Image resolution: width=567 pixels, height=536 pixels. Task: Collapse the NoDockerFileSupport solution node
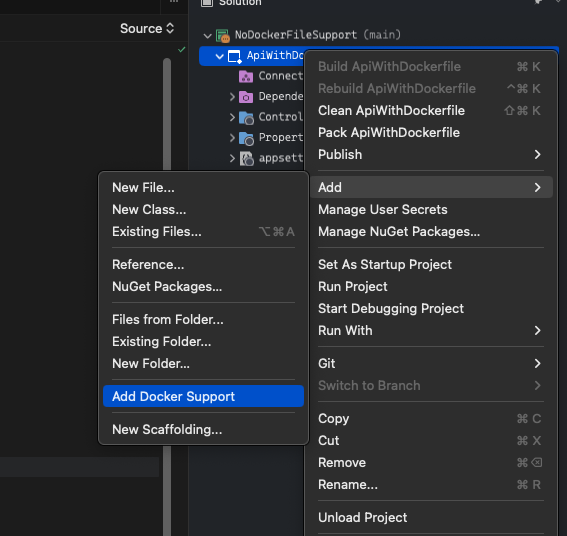tap(208, 36)
